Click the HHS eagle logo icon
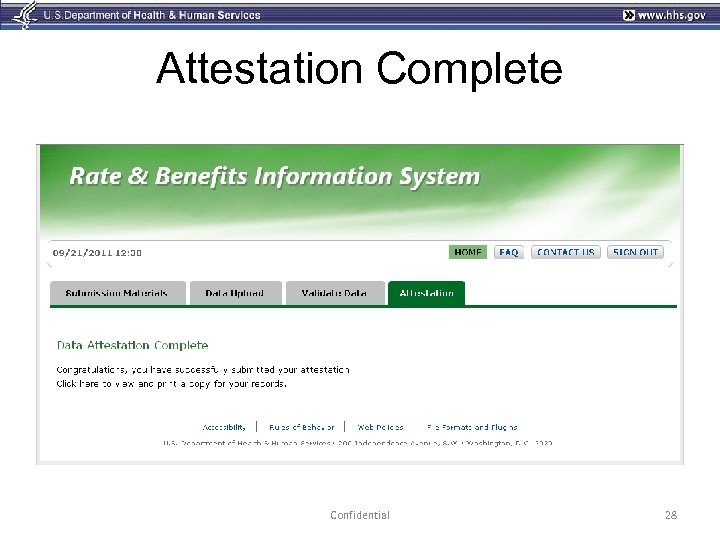The image size is (720, 540). point(25,15)
